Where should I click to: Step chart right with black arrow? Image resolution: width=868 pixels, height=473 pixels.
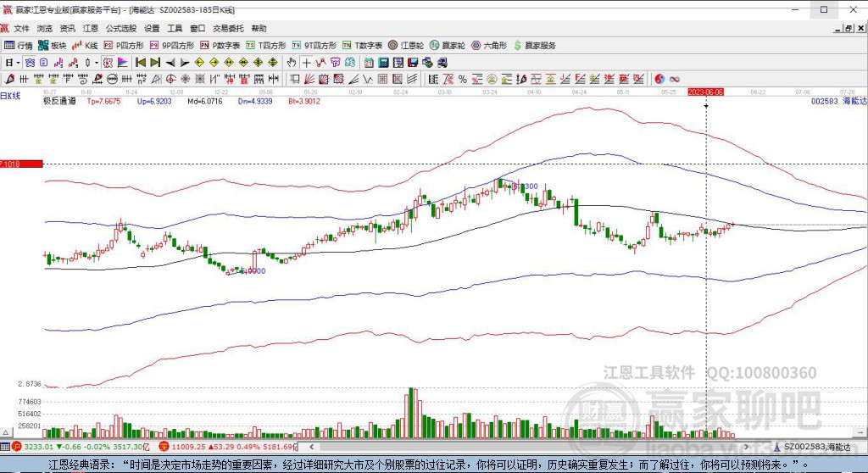point(184,63)
